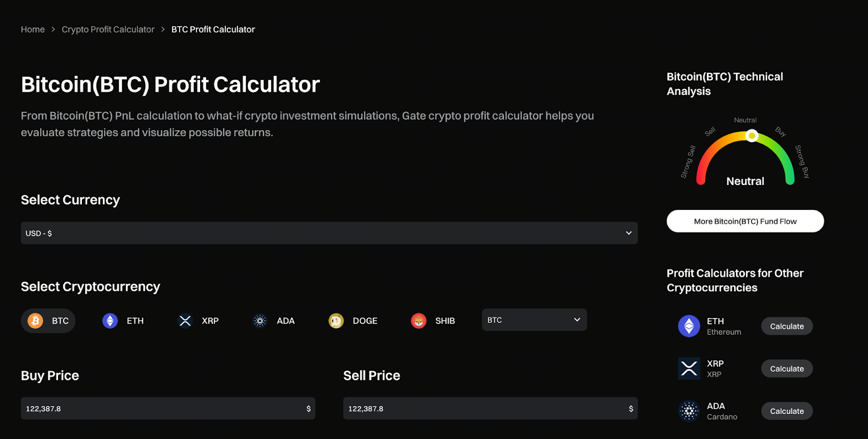The height and width of the screenshot is (439, 868).
Task: Choose the Ethereum ETH coin icon
Action: (x=110, y=321)
